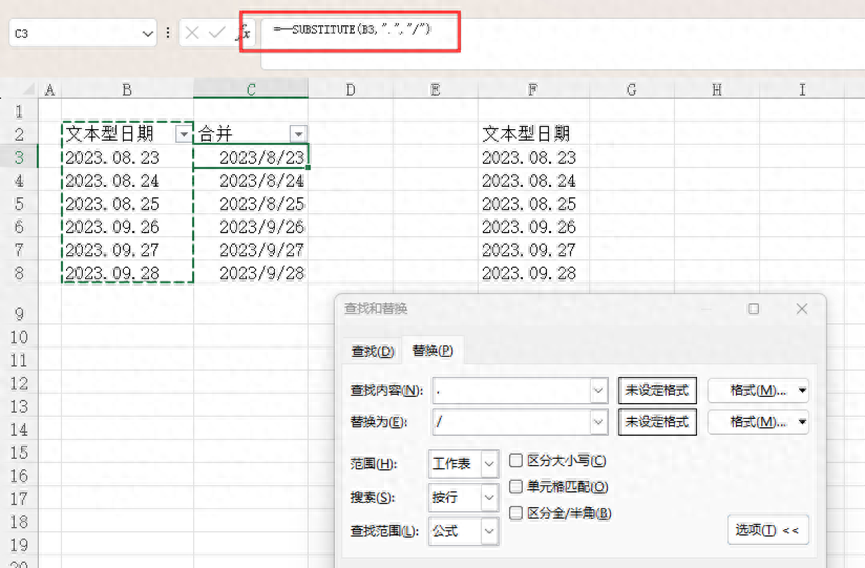Click the 替换为 input field
Screen dimensions: 865x568
(x=511, y=422)
